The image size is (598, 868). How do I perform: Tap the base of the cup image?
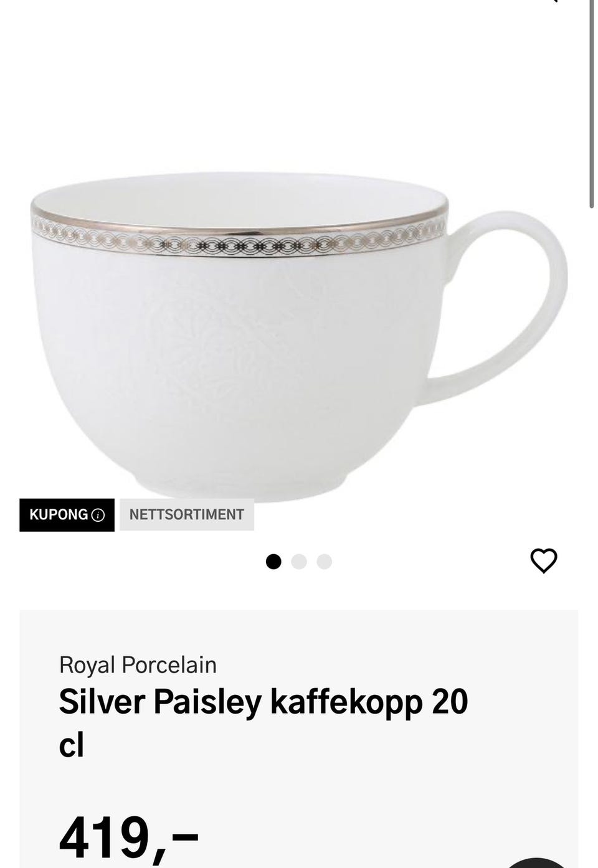(x=243, y=489)
